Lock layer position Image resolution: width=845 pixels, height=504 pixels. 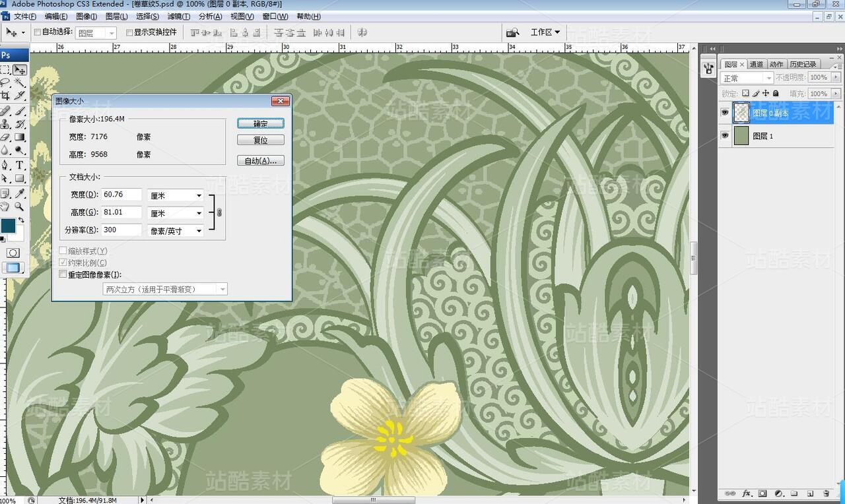766,94
